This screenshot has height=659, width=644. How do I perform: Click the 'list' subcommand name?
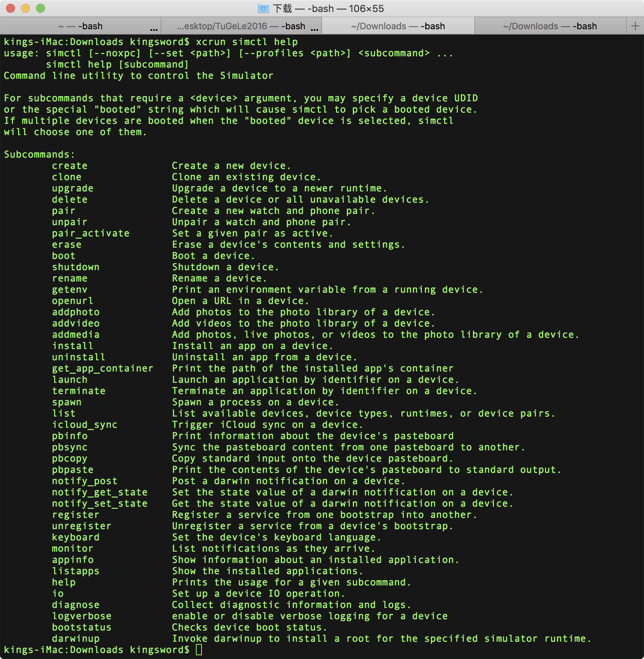point(64,413)
